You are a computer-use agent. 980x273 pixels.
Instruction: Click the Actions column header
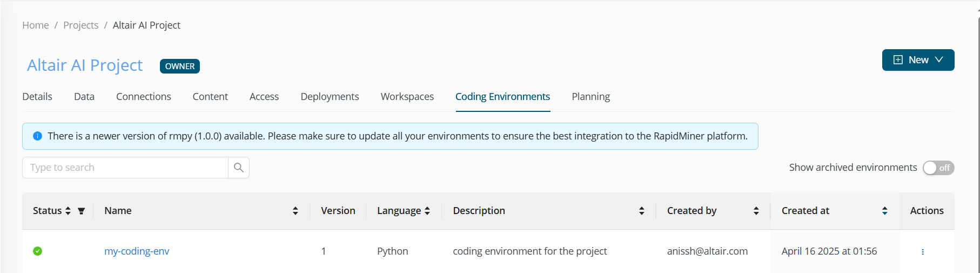coord(927,211)
